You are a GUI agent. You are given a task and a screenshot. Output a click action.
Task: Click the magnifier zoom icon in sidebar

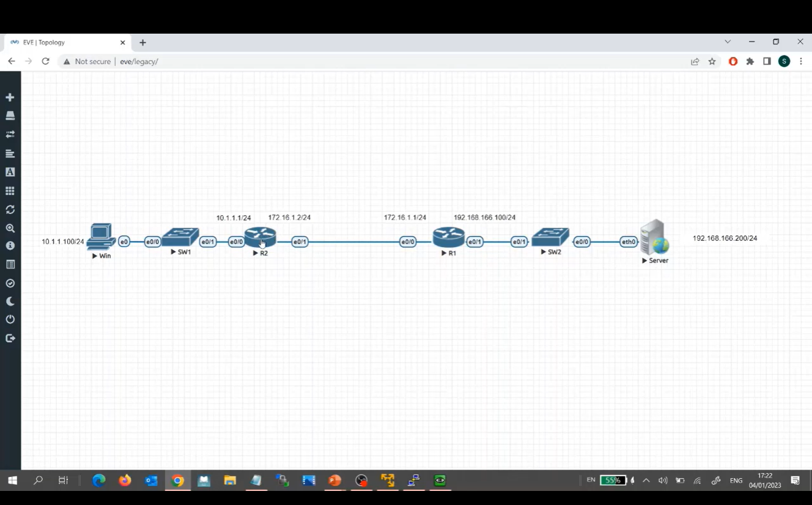(10, 227)
